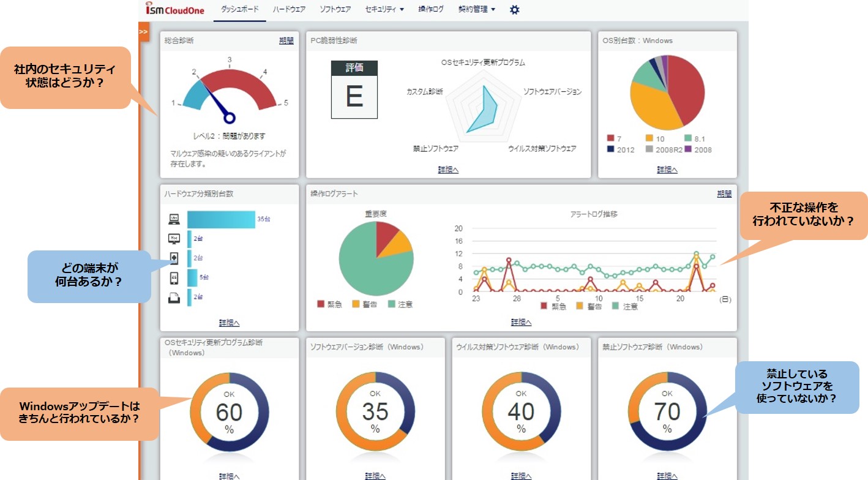This screenshot has height=480, width=868.
Task: Open the セキュリティ dropdown menu
Action: (x=384, y=10)
